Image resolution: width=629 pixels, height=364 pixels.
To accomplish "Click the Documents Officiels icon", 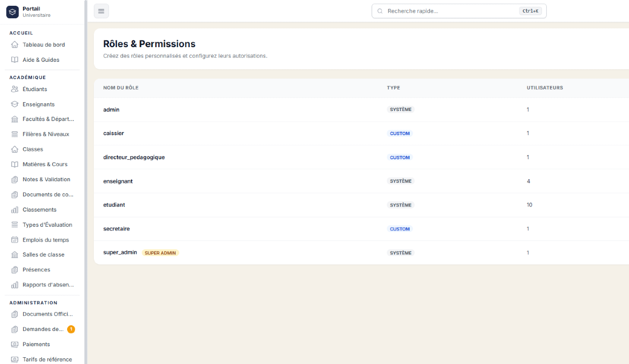I will 15,314.
